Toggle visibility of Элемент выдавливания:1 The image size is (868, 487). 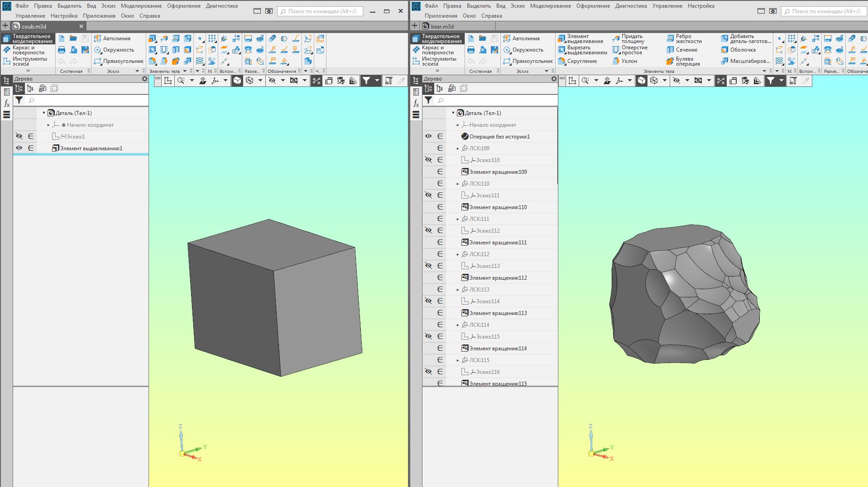click(x=19, y=148)
